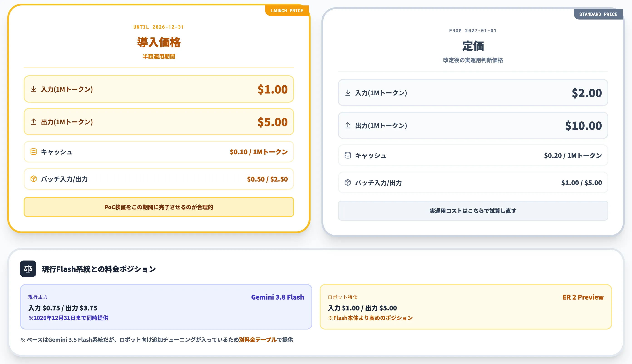Click the $2.00 standard input price
Image resolution: width=632 pixels, height=364 pixels.
[587, 93]
